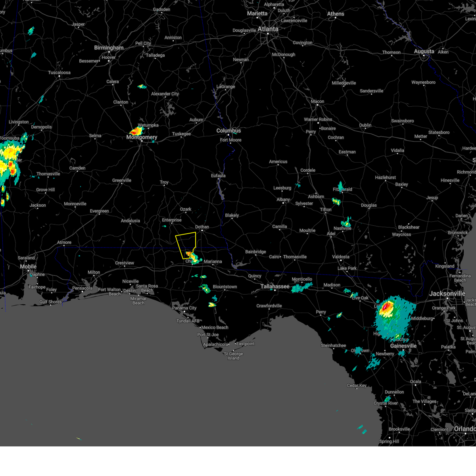Select the Marianna label

coord(213,262)
